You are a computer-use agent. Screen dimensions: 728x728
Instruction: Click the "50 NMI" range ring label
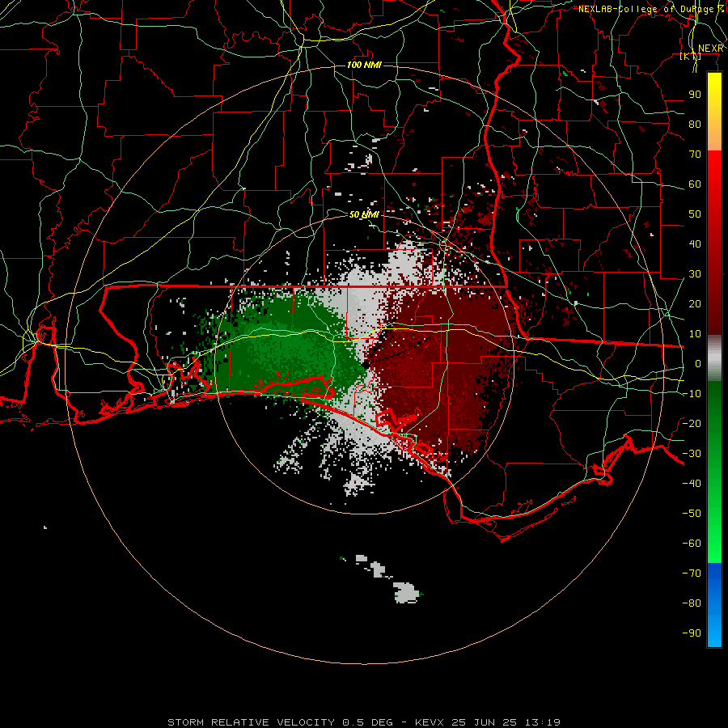(365, 215)
